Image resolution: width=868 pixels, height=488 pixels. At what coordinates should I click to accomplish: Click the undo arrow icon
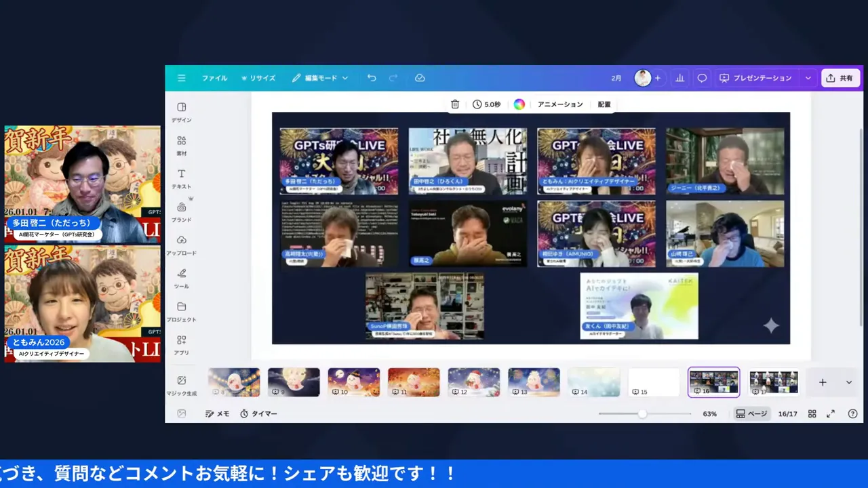[372, 78]
